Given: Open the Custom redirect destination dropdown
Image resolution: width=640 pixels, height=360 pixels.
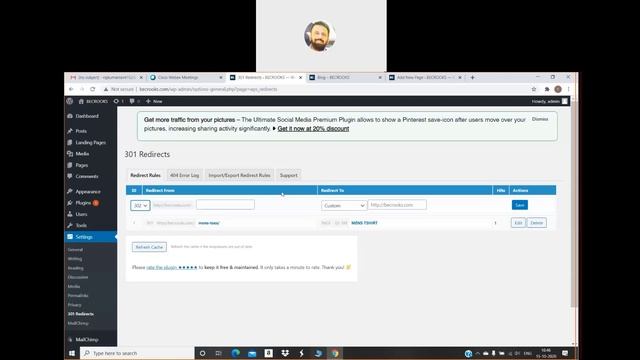Looking at the screenshot, I should click(344, 205).
